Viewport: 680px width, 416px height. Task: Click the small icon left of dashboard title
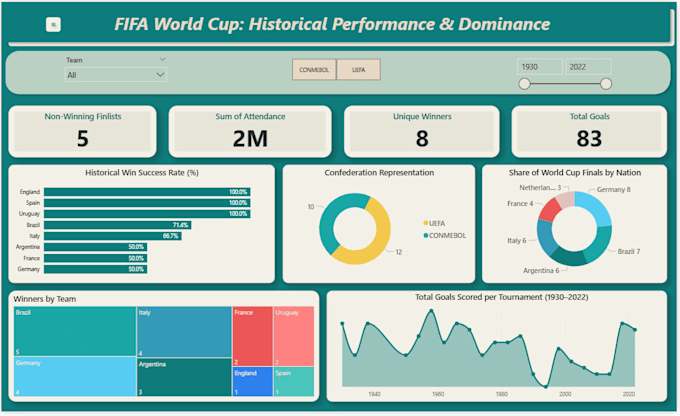point(53,24)
